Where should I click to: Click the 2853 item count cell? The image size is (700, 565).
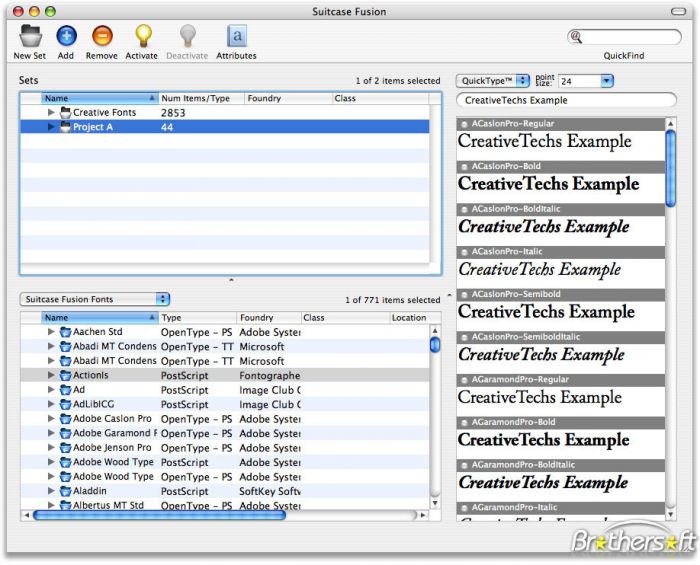pos(173,113)
